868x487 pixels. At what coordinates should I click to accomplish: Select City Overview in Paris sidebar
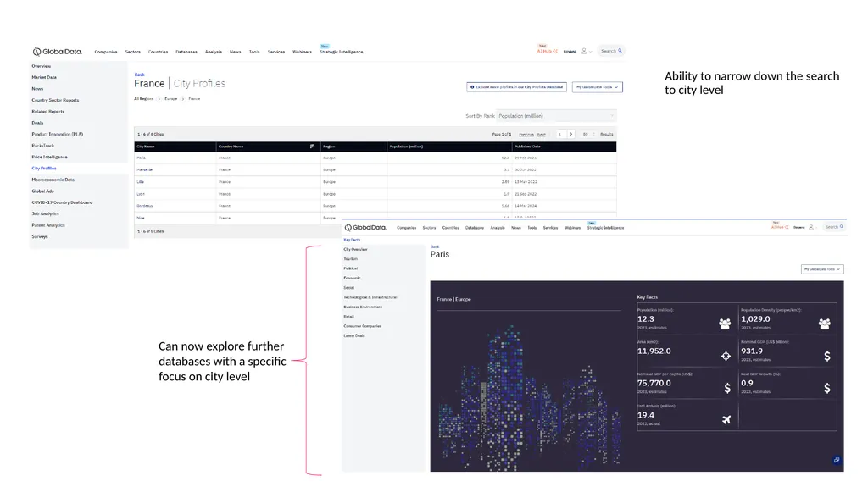pos(355,249)
